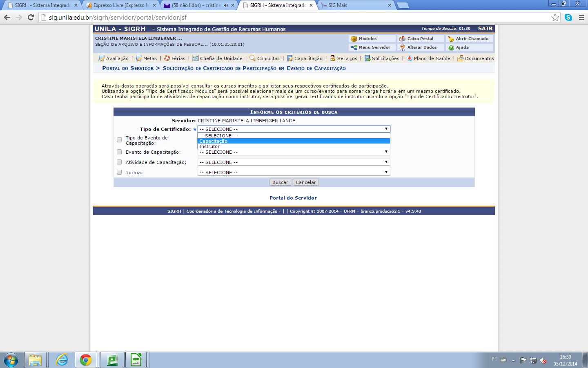The height and width of the screenshot is (368, 588).
Task: Enable Tipo de Evento de Capacitação checkbox
Action: click(x=119, y=140)
